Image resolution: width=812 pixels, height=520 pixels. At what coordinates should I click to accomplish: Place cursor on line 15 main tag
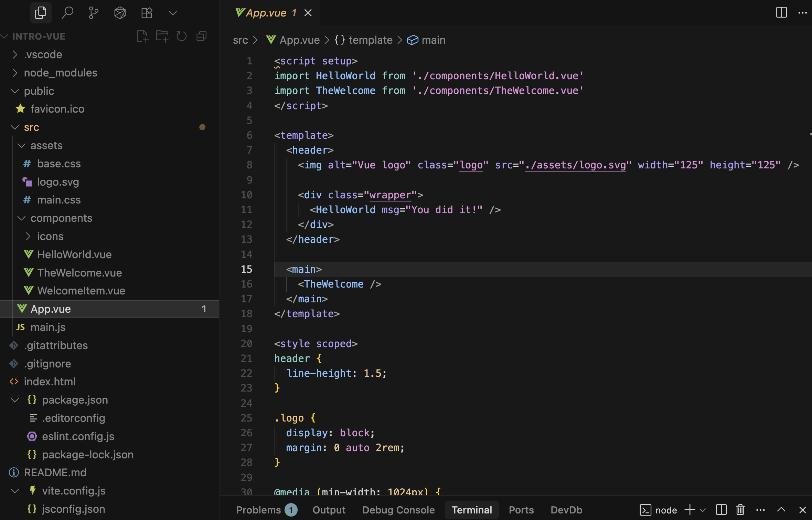(x=304, y=269)
